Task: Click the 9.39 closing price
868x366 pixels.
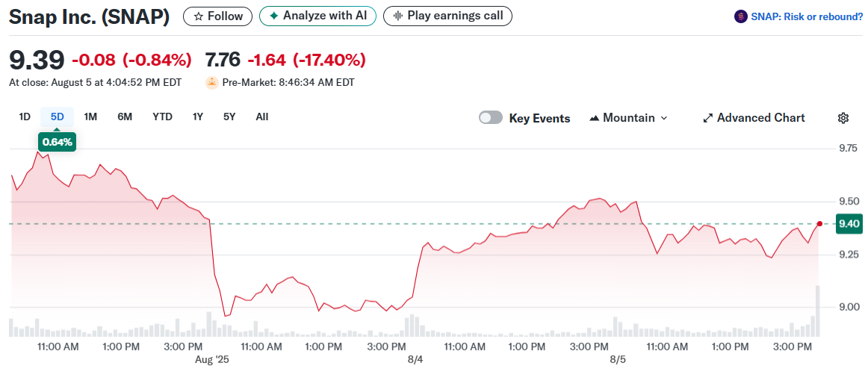Action: [x=37, y=60]
